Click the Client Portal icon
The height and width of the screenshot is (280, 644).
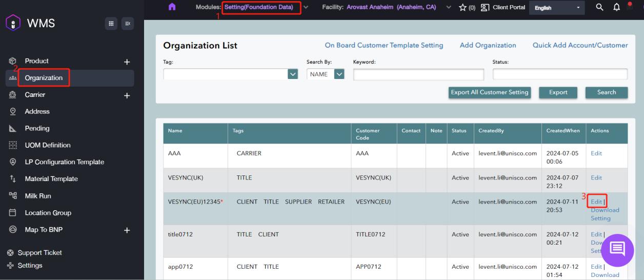coord(485,8)
